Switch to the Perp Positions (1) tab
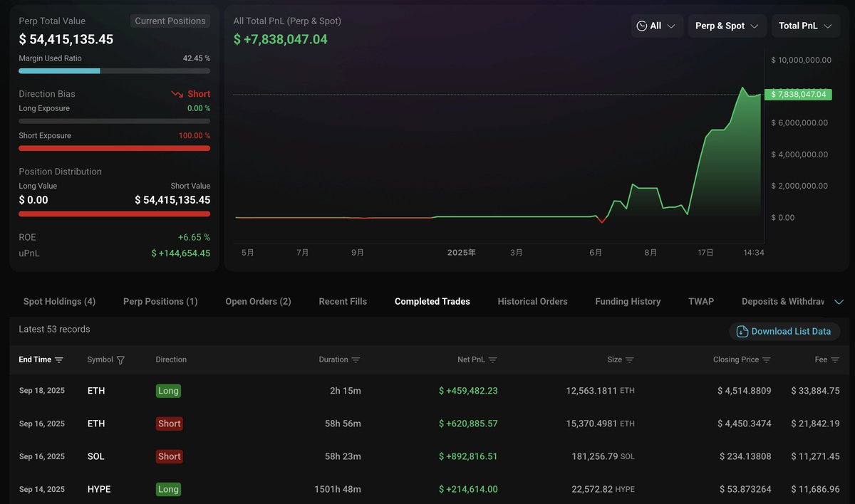Image resolution: width=855 pixels, height=504 pixels. click(x=160, y=302)
